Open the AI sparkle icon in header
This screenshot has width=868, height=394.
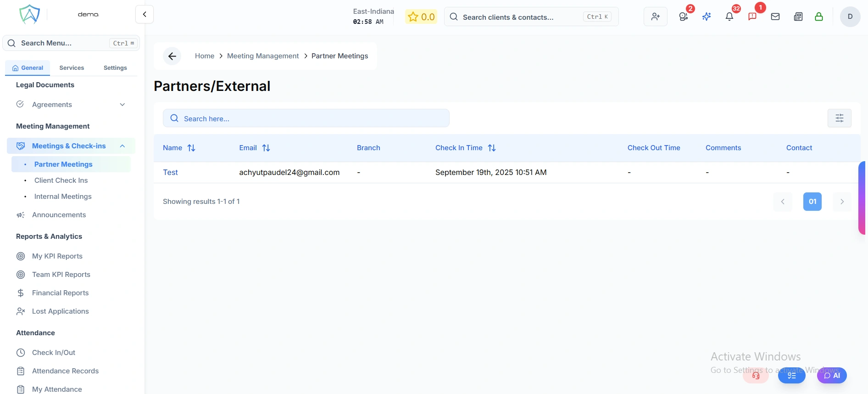707,17
